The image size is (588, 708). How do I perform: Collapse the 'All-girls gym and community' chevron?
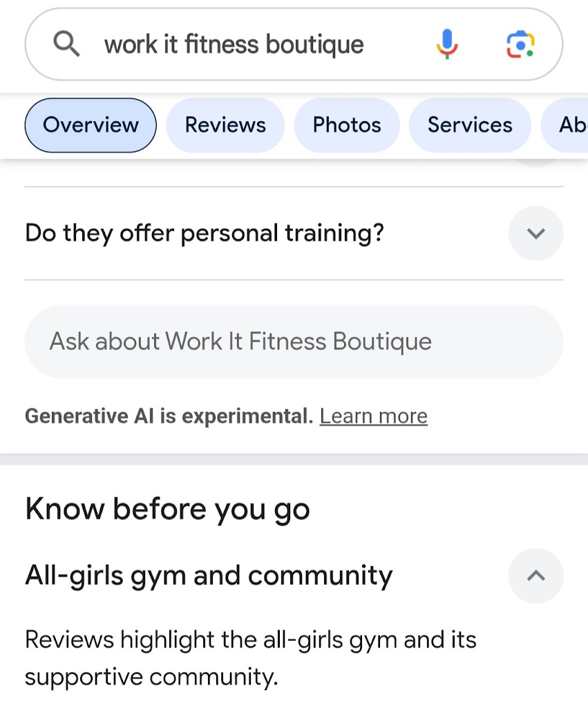(535, 575)
